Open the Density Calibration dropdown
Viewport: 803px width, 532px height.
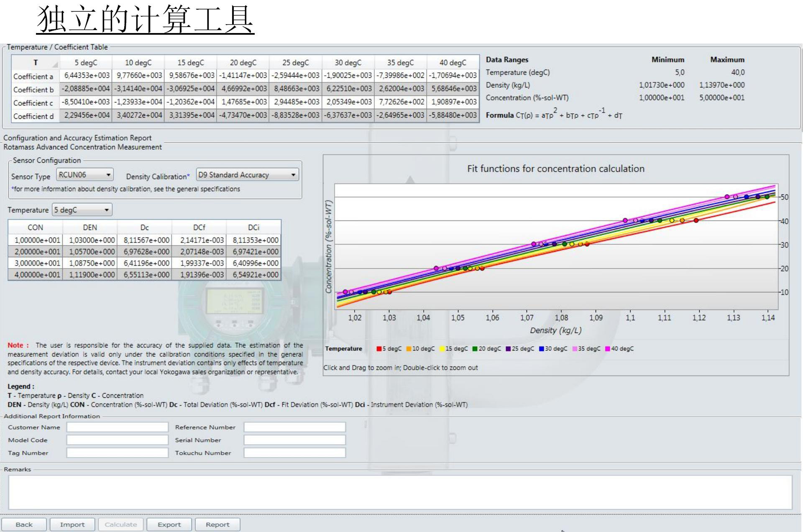[248, 175]
